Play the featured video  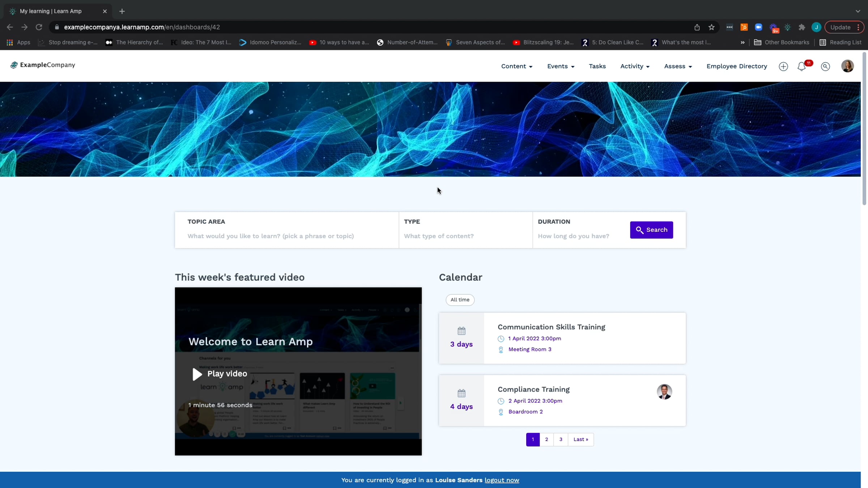(x=220, y=374)
